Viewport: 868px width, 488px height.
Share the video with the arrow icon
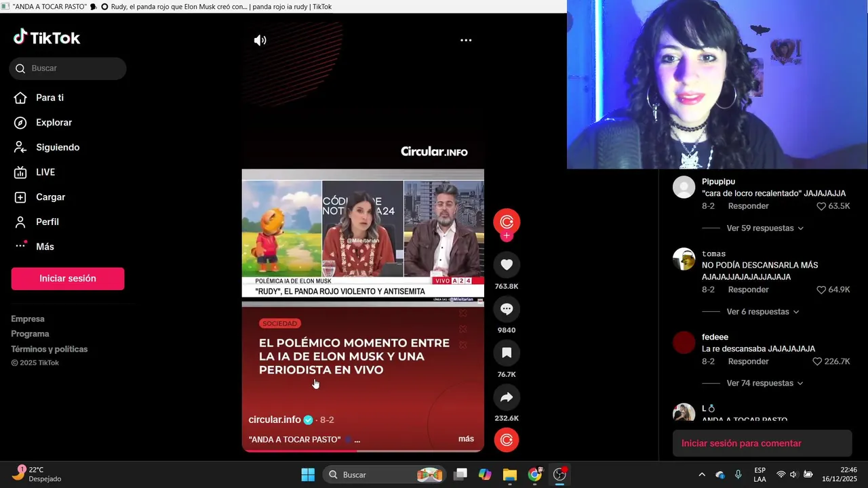507,397
